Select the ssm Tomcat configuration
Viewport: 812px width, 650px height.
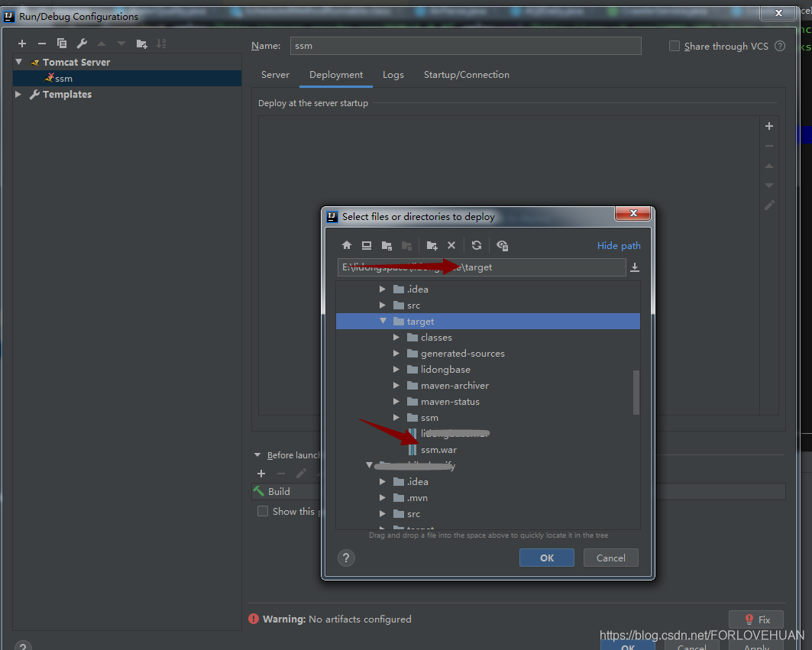(127, 78)
